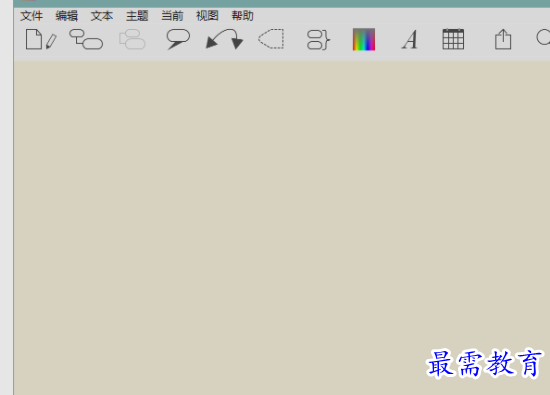Open the 编辑 menu

click(67, 16)
